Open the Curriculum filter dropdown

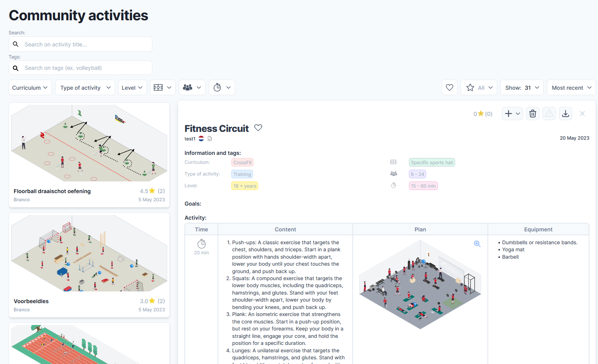30,87
